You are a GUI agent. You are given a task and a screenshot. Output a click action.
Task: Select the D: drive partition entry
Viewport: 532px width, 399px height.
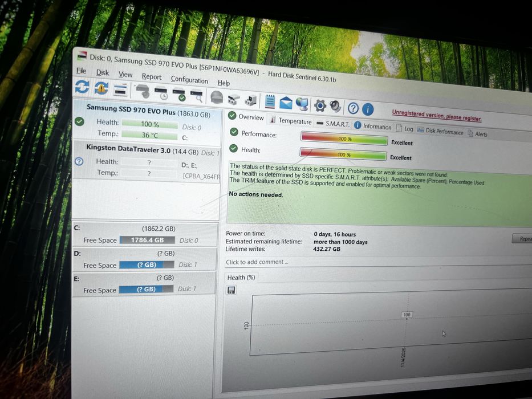tap(144, 259)
